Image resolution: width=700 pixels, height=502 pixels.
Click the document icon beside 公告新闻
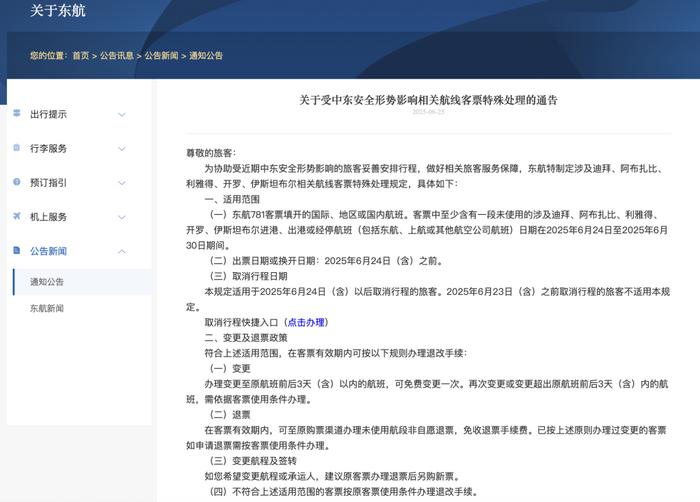click(x=18, y=250)
